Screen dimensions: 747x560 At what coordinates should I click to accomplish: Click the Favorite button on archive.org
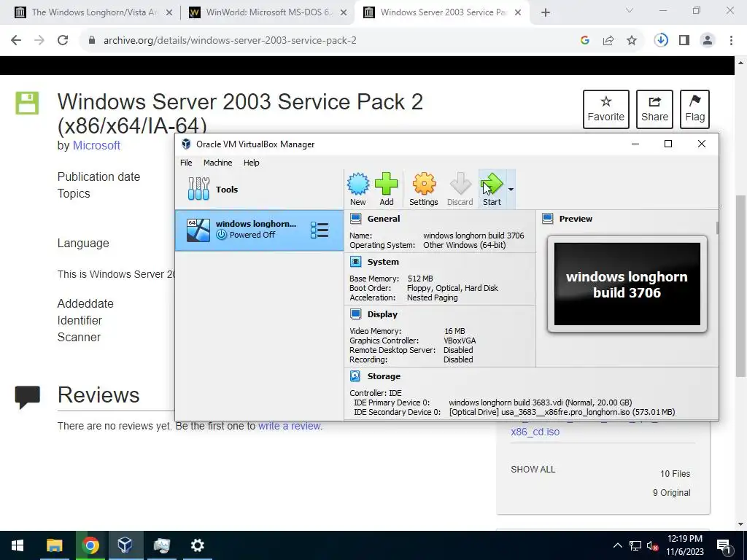606,109
